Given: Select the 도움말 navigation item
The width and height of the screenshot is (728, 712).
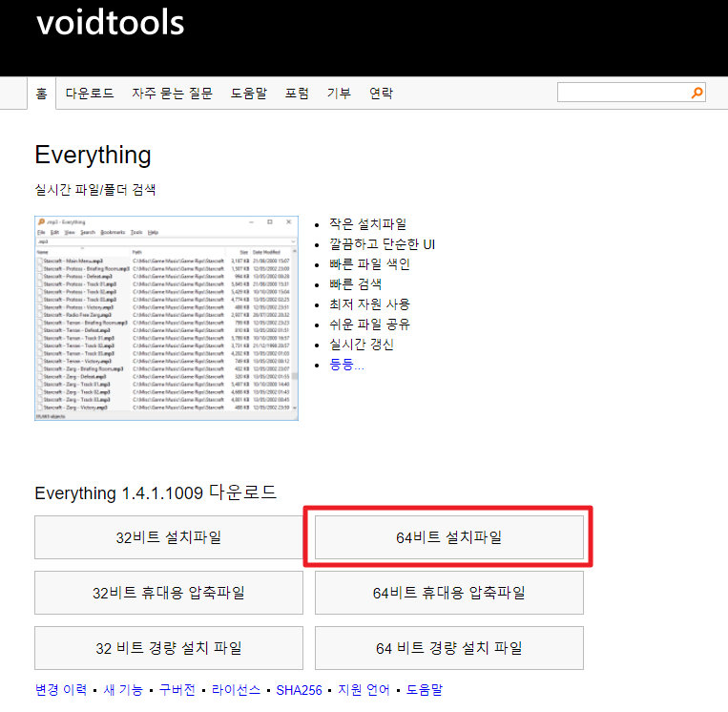Looking at the screenshot, I should [249, 94].
